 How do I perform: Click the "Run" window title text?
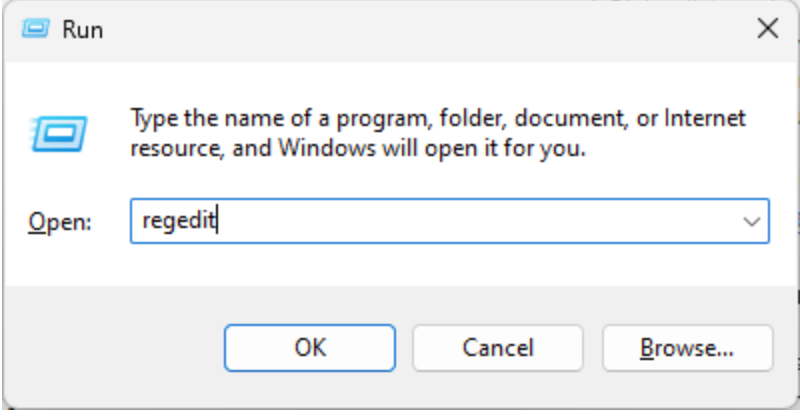coord(82,30)
